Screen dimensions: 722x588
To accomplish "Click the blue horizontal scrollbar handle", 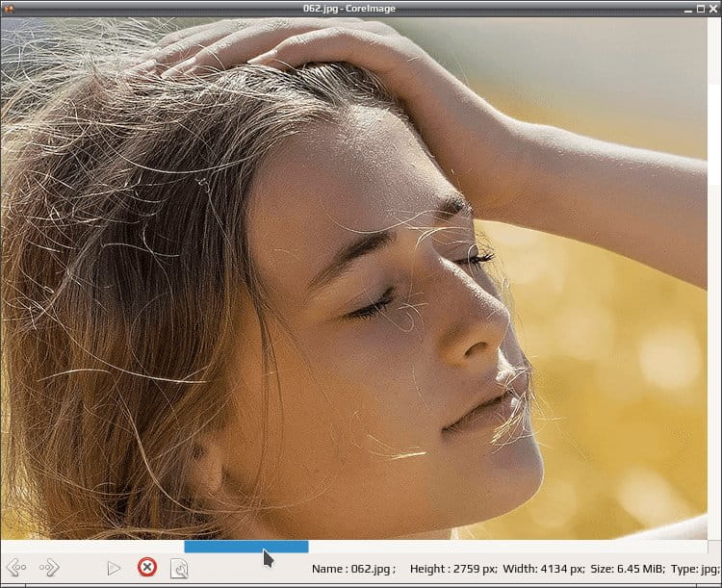I will [246, 547].
